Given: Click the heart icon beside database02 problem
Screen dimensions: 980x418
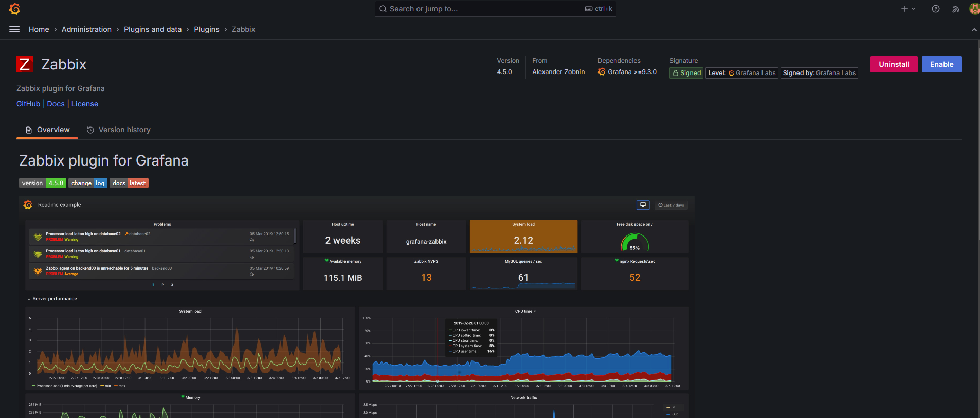Looking at the screenshot, I should pyautogui.click(x=38, y=237).
